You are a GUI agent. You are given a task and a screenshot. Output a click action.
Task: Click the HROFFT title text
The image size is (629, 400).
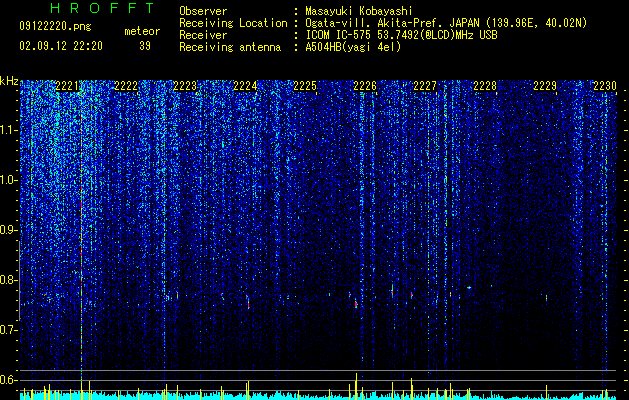pos(103,8)
